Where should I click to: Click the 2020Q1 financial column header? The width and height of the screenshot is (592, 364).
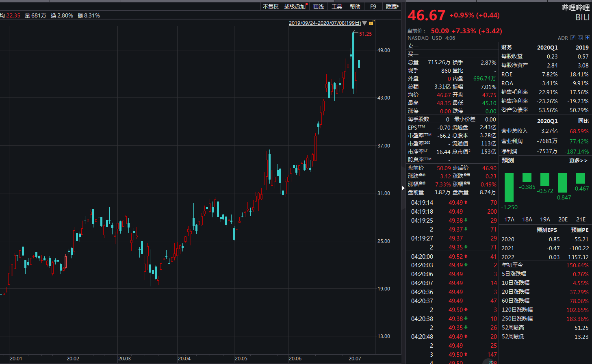(x=547, y=48)
